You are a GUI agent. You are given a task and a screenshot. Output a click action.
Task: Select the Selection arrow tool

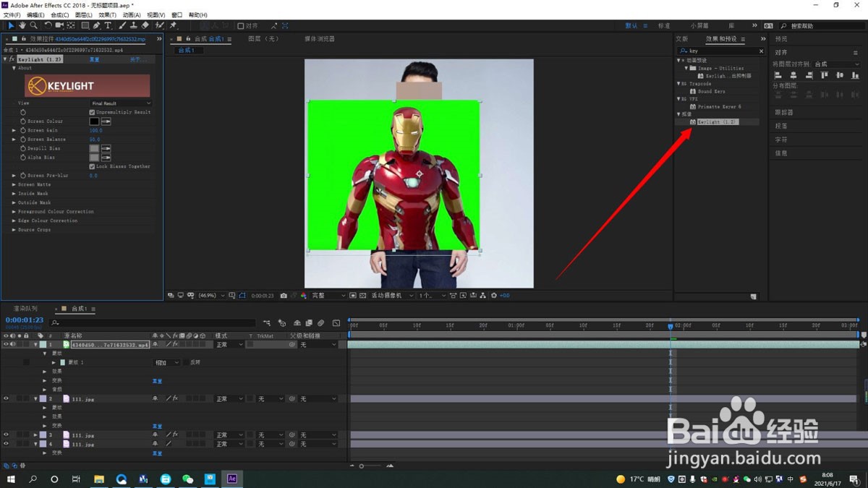tap(11, 25)
